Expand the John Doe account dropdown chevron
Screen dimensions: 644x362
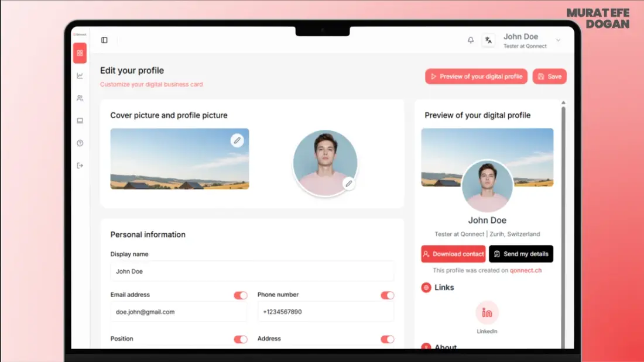558,40
